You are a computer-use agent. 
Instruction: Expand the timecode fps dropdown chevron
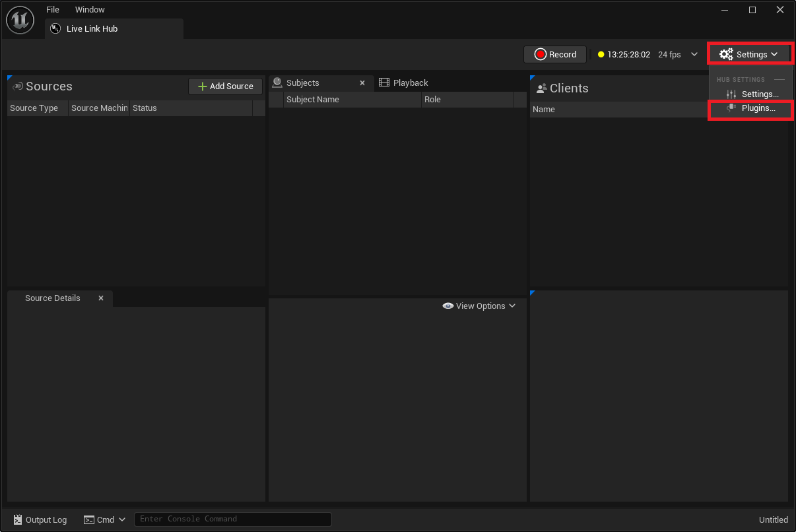(x=694, y=55)
